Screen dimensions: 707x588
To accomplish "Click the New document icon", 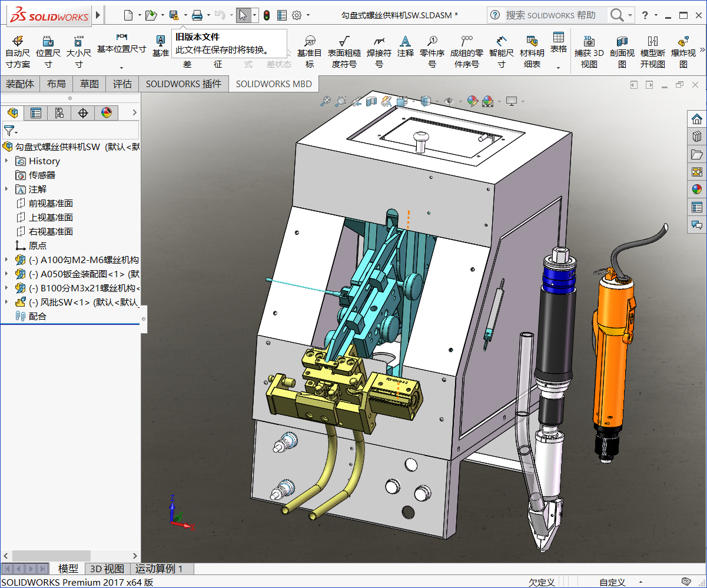I will click(x=128, y=15).
